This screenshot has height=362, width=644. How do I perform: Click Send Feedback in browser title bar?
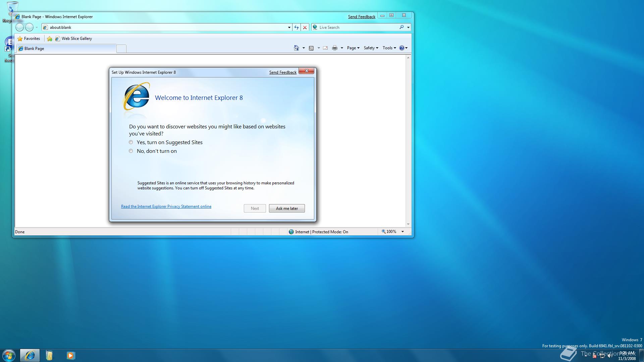click(x=362, y=17)
